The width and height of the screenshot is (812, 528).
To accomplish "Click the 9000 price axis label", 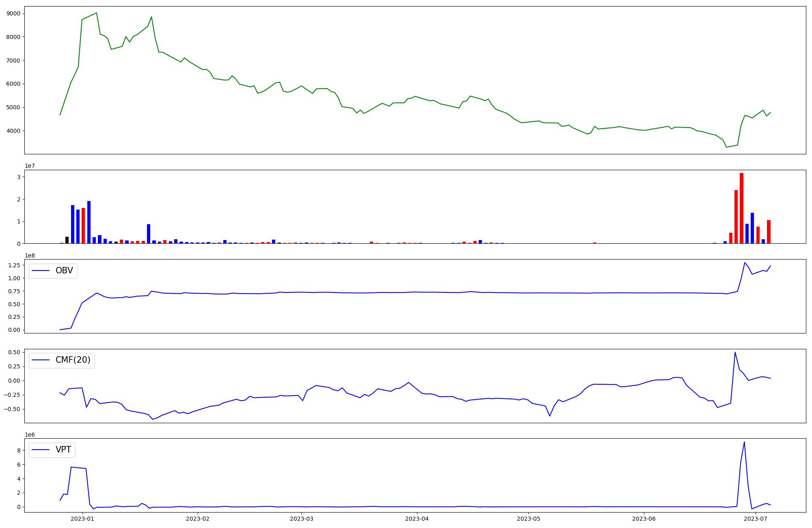I will point(14,13).
